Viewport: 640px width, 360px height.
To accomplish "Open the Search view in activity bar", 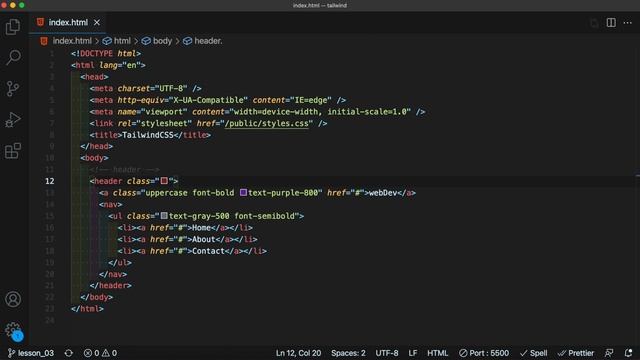I will coord(13,58).
